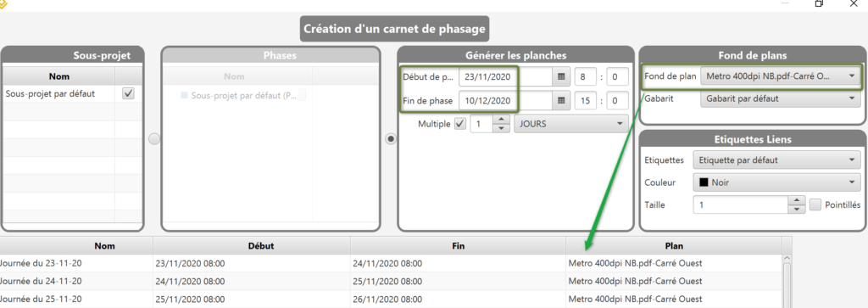Decrease the Multiple value with down arrow

[501, 128]
